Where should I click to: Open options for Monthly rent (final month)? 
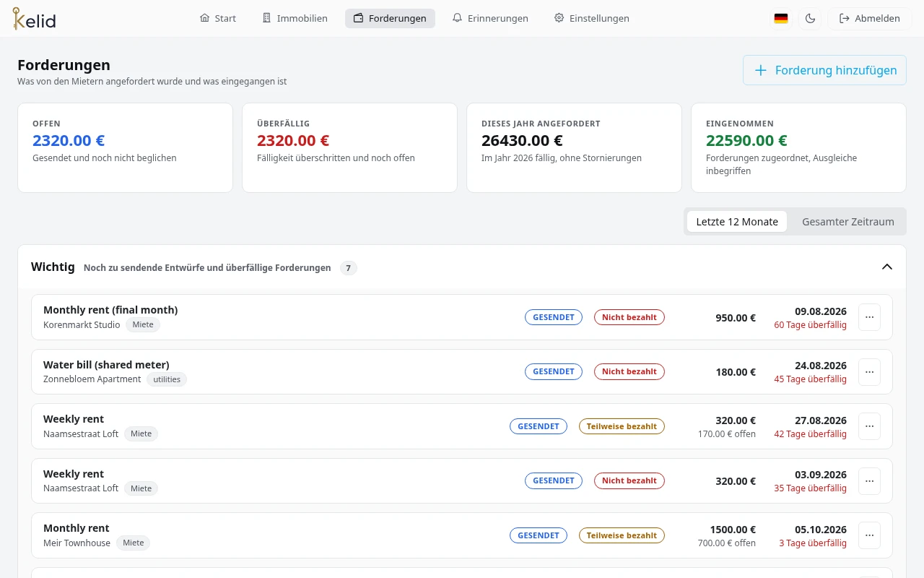(x=869, y=317)
